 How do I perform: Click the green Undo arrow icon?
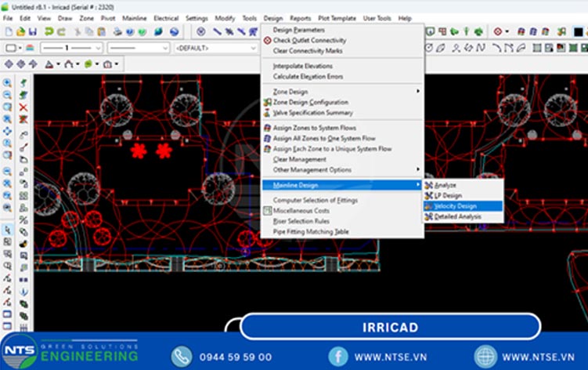click(x=49, y=31)
